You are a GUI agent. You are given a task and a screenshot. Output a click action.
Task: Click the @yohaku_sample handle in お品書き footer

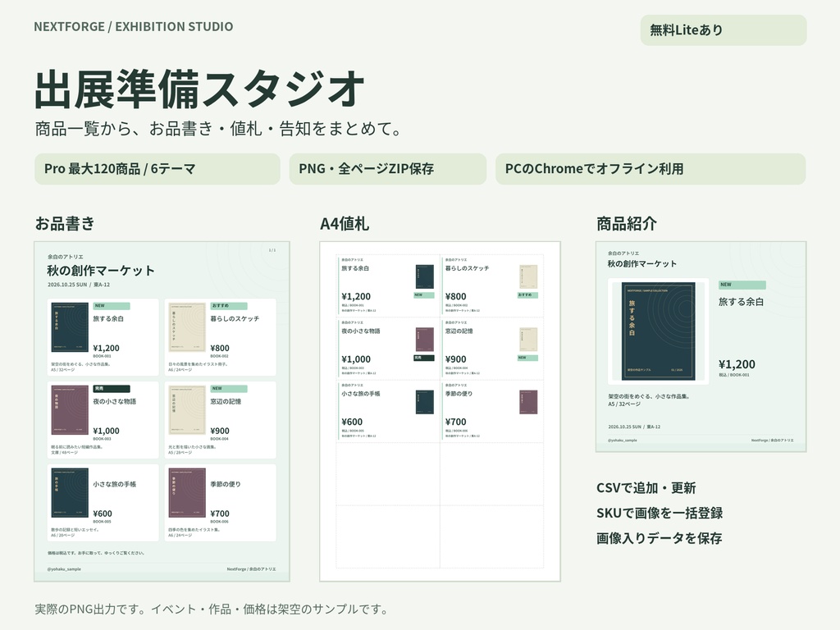point(64,569)
